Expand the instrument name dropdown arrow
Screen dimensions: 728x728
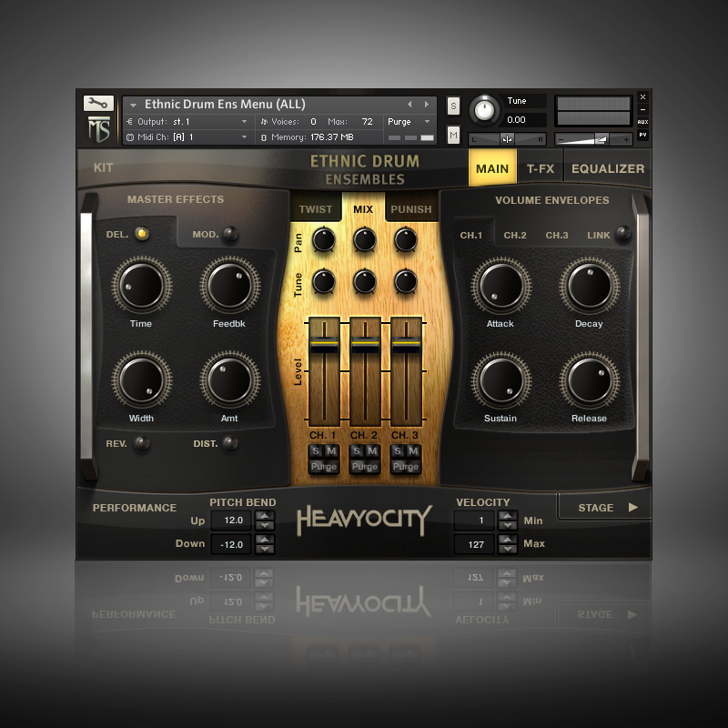click(x=133, y=105)
